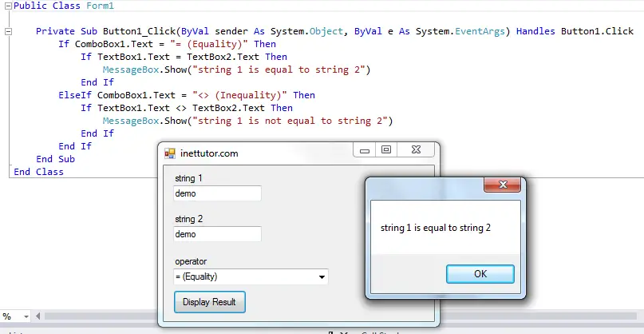The width and height of the screenshot is (644, 334).
Task: Click the 'End Sub' line in code
Action: [x=55, y=159]
